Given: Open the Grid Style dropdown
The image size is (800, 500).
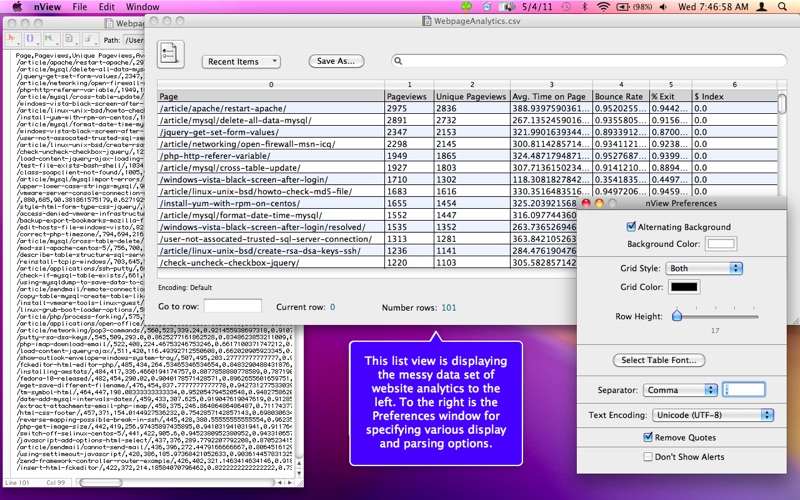Looking at the screenshot, I should 704,268.
